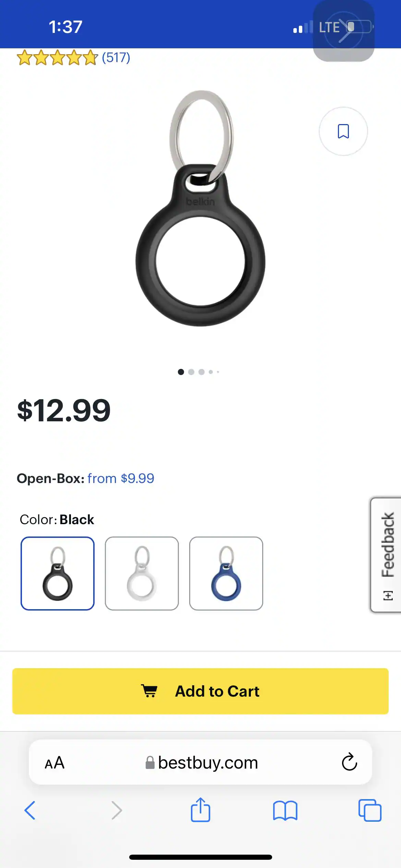Show open tabs in Safari
The width and height of the screenshot is (401, 868).
point(370,810)
